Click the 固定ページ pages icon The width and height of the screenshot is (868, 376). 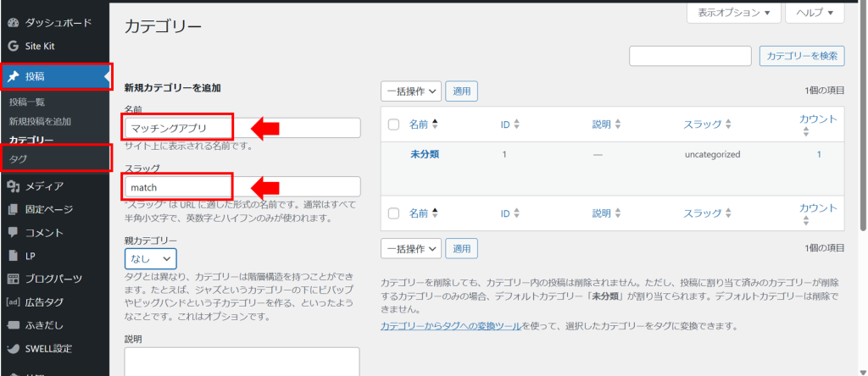[13, 209]
